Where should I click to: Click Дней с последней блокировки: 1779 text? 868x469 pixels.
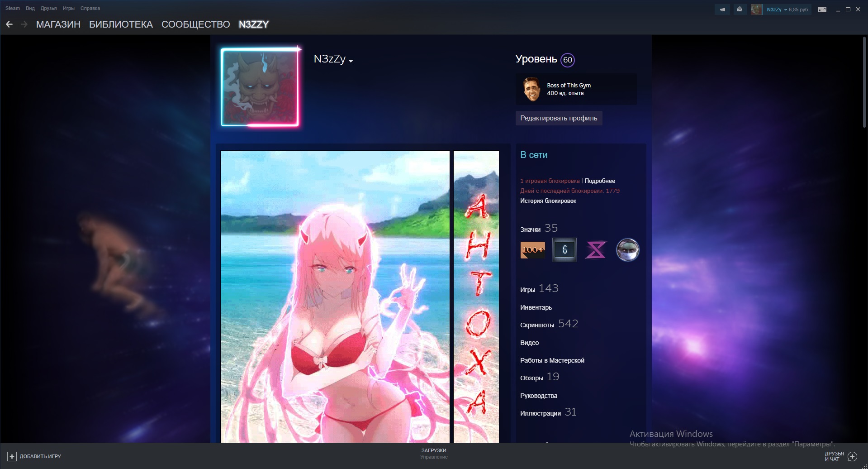(x=570, y=191)
